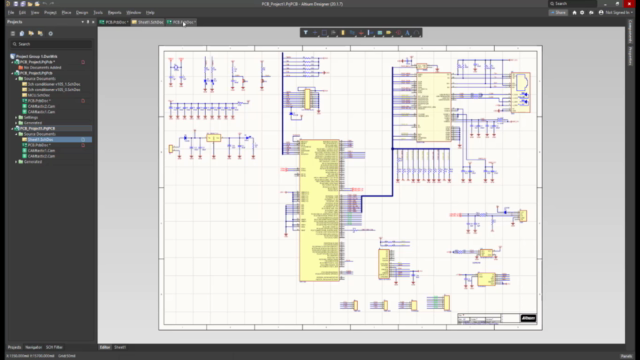This screenshot has width=640, height=360.
Task: Select the Editor tab at bottom
Action: tap(105, 347)
